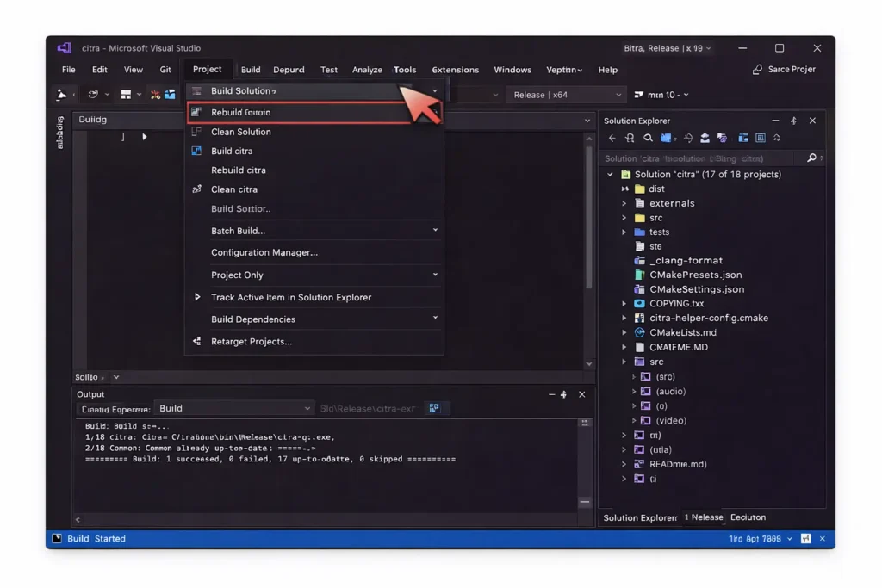The image size is (882, 588).
Task: Open the Tools menu
Action: point(405,70)
